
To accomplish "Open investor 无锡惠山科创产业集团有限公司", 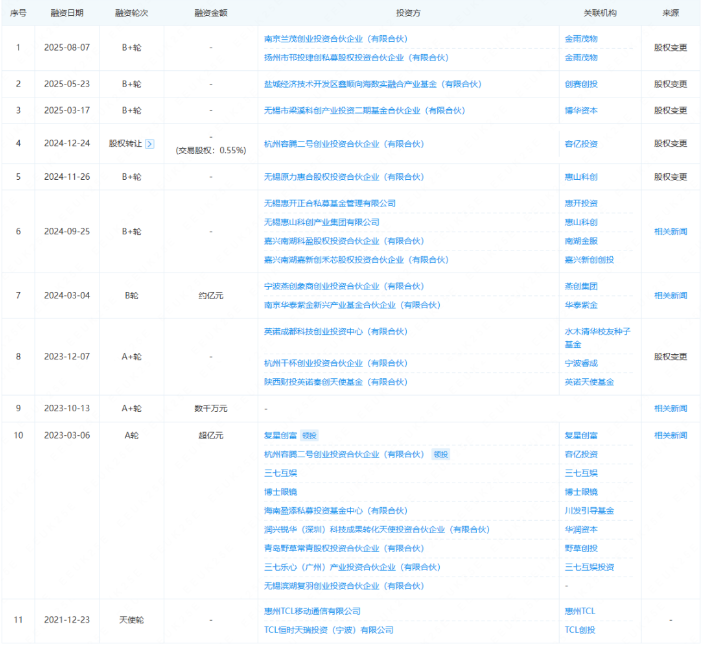I will click(x=321, y=222).
